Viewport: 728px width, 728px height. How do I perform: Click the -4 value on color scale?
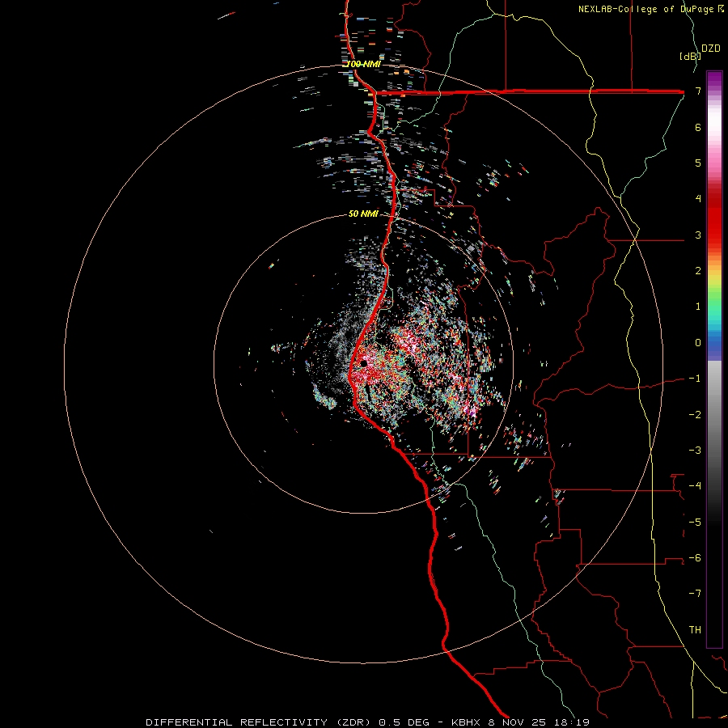click(695, 485)
